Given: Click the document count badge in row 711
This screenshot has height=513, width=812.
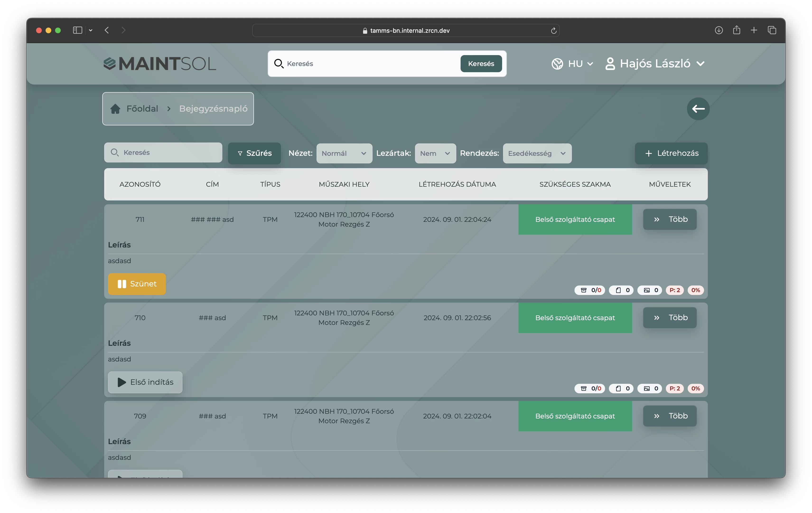Looking at the screenshot, I should (621, 290).
